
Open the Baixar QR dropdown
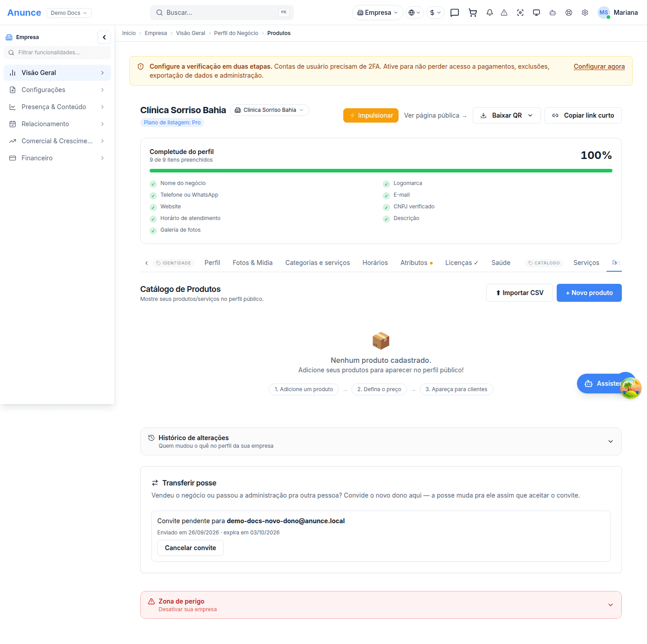click(x=507, y=115)
